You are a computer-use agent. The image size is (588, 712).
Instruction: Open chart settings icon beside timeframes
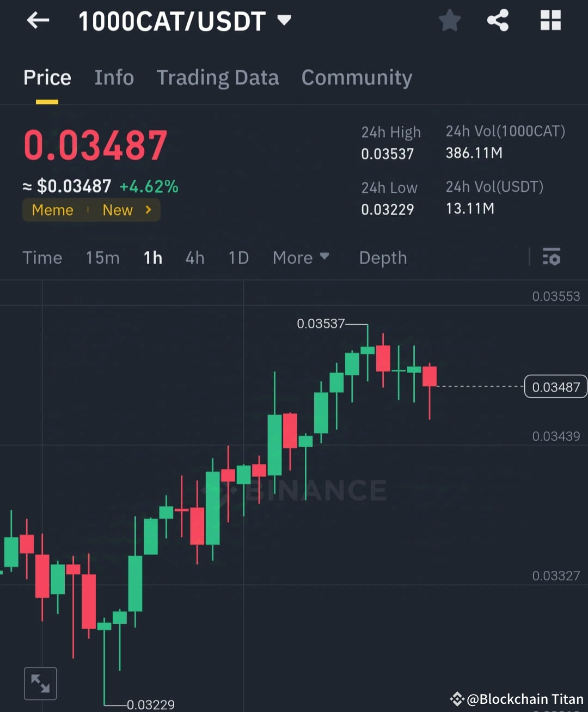(x=552, y=257)
